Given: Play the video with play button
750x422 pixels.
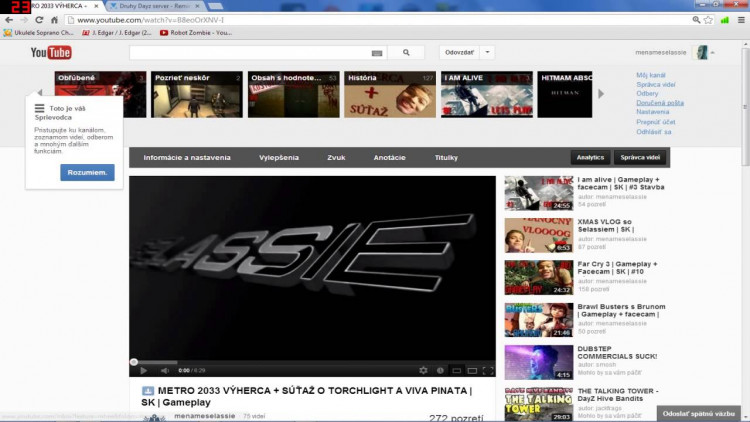Looking at the screenshot, I should pyautogui.click(x=143, y=370).
